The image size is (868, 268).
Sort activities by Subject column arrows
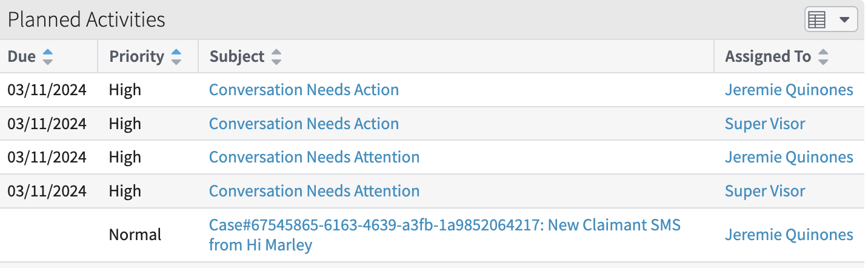[276, 57]
